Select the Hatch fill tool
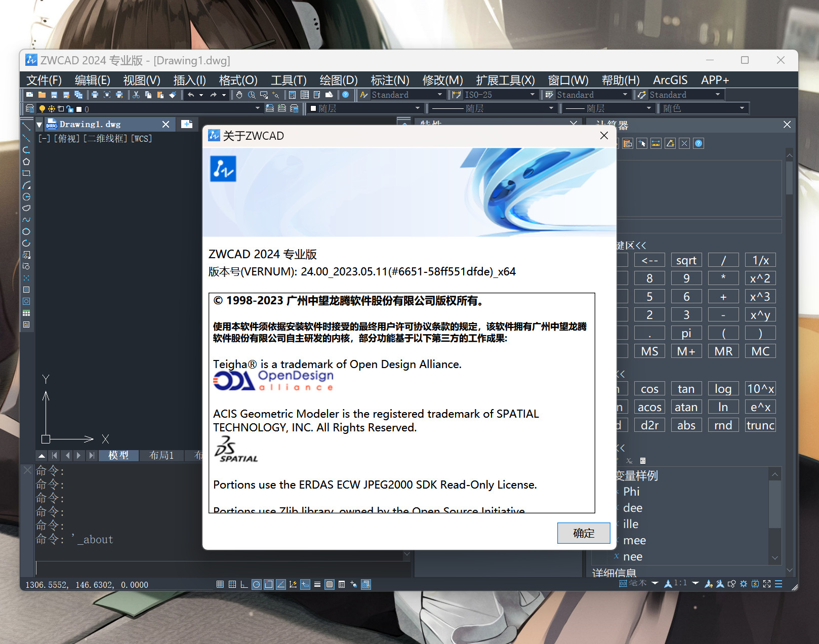 point(26,290)
